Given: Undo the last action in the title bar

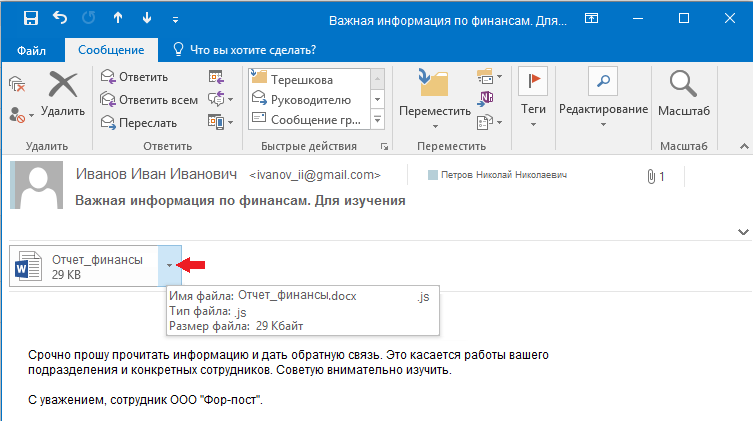Looking at the screenshot, I should (x=60, y=19).
